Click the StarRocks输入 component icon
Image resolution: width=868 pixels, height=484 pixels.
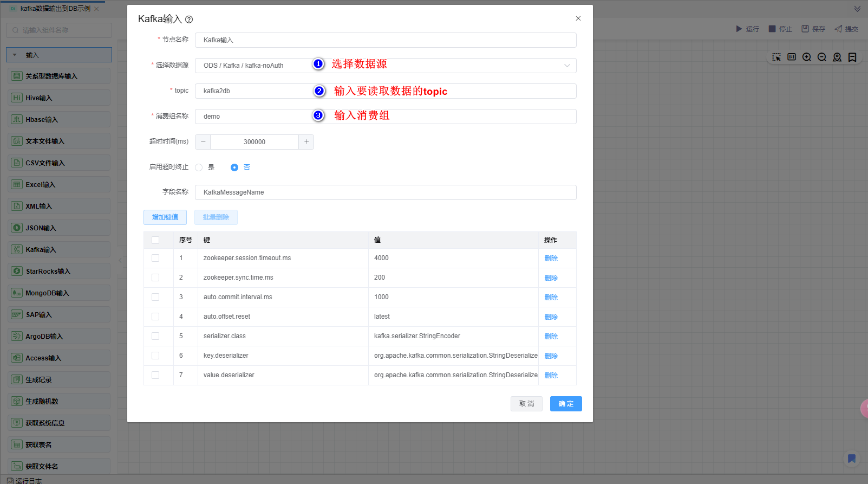tap(17, 271)
